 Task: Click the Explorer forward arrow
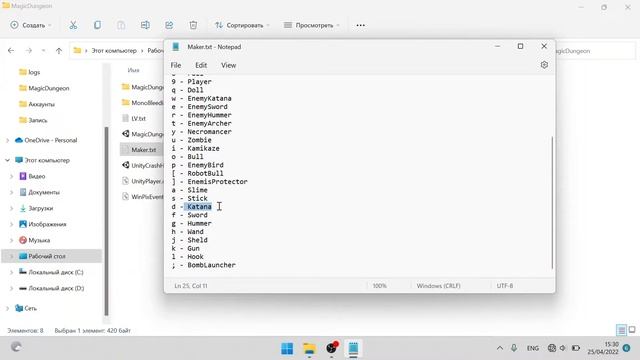(29, 51)
